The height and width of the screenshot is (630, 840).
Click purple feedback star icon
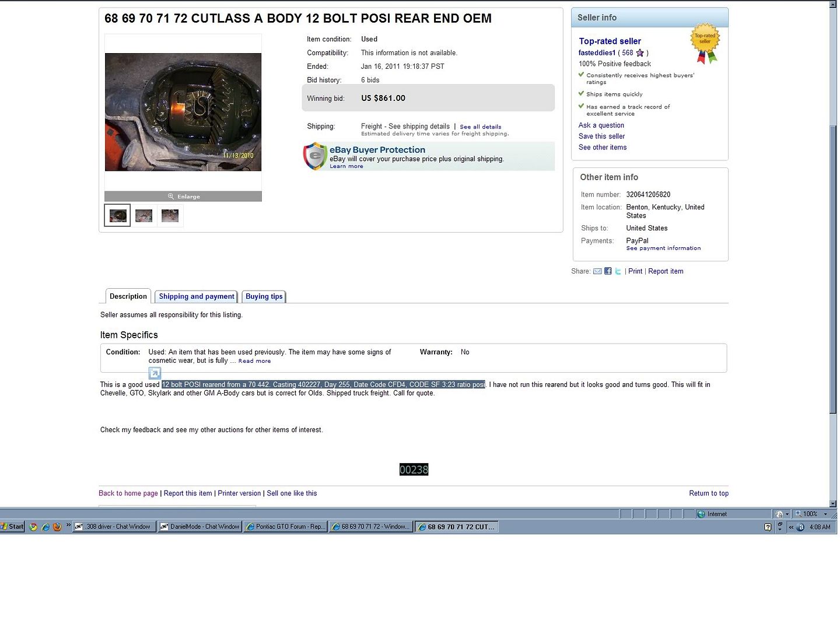point(640,52)
